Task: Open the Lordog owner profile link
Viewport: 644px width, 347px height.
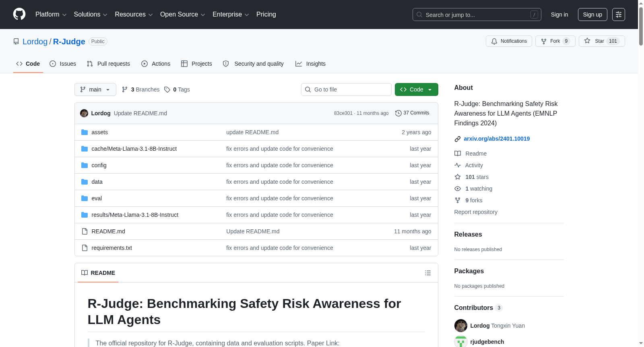Action: (x=35, y=42)
